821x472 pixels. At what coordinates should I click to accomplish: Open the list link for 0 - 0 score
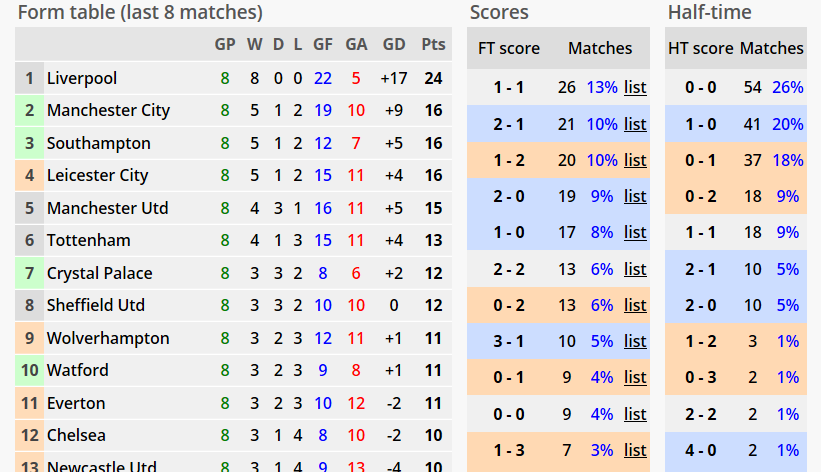635,414
